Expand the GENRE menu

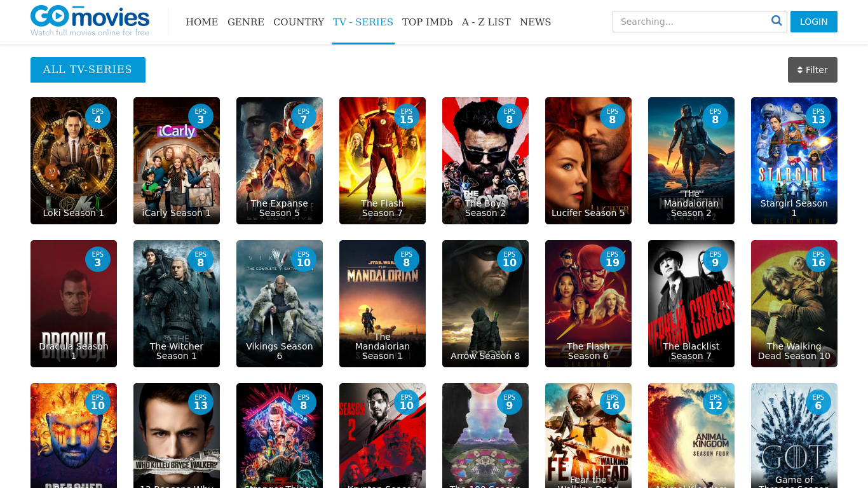coord(245,22)
